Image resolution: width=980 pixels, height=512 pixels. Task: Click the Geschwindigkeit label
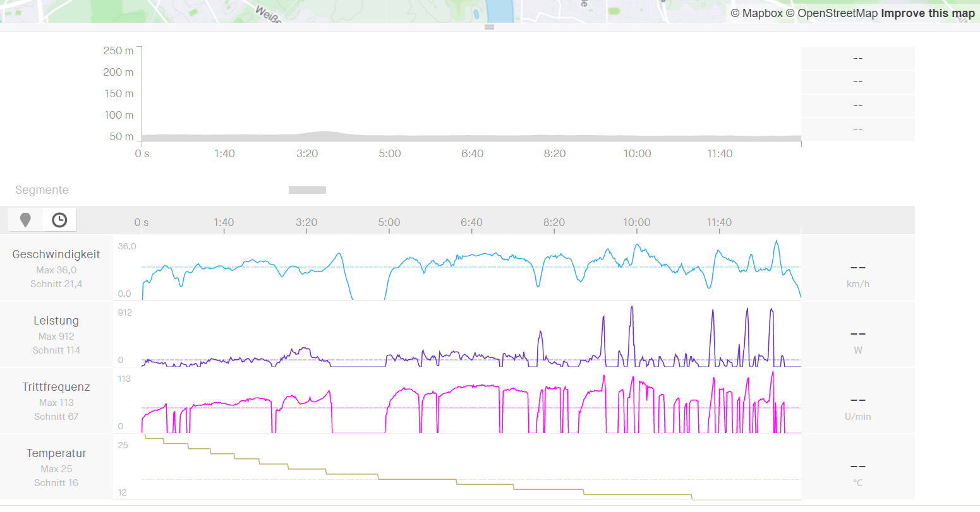(56, 254)
